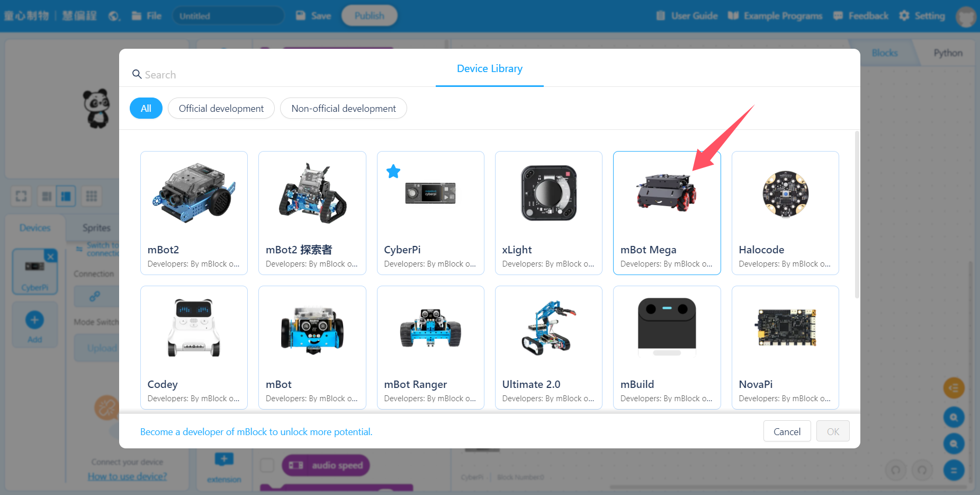Click the globe language icon

(114, 16)
